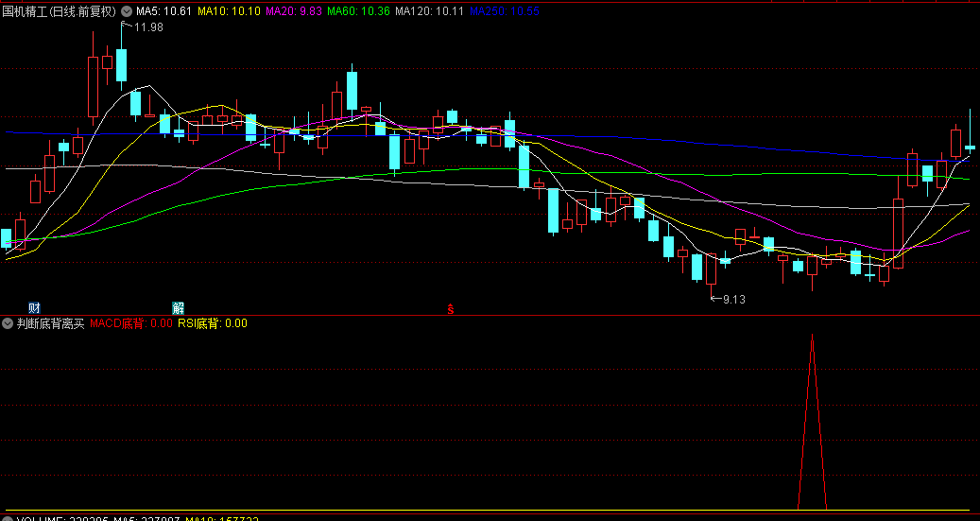This screenshot has height=521, width=980.
Task: Click the 财 finance marker icon
Action: [34, 307]
